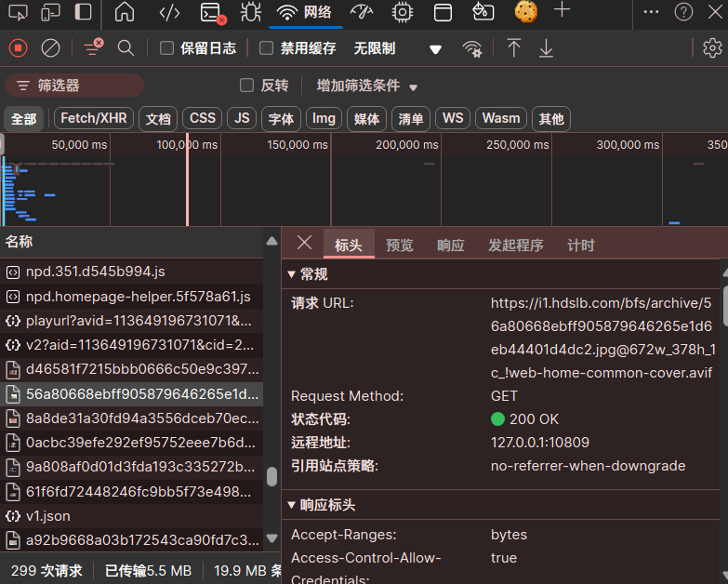Filter requests by Fetch/XHR
The height and width of the screenshot is (584, 728).
pyautogui.click(x=93, y=118)
